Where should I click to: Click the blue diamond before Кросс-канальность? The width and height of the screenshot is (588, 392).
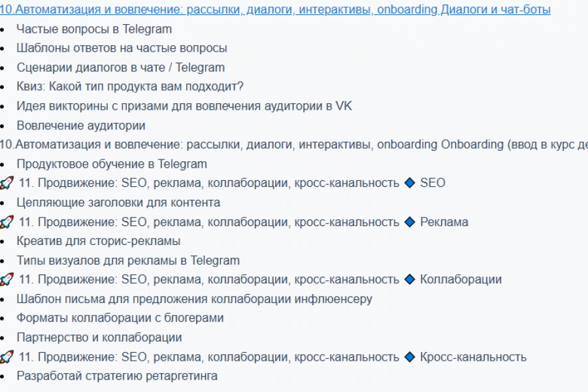[x=410, y=357]
